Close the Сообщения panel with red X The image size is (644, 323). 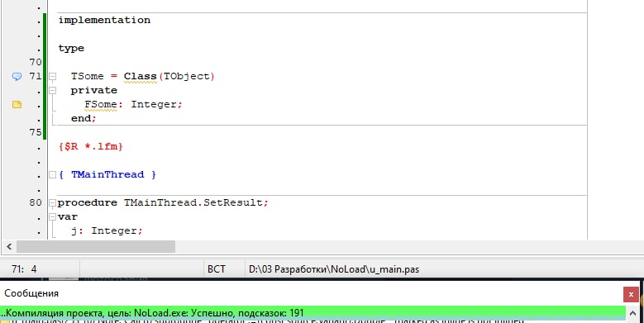tap(631, 294)
